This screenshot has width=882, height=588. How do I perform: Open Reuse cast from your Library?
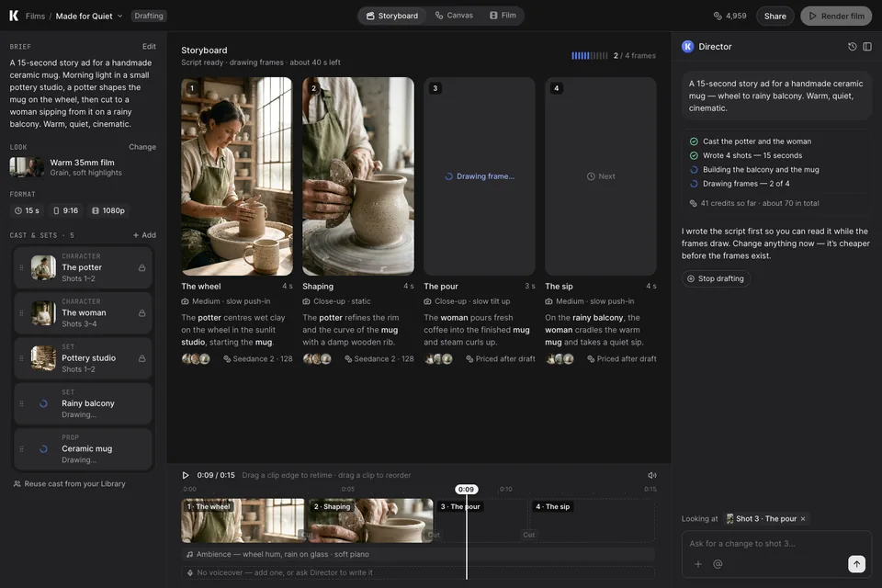69,484
